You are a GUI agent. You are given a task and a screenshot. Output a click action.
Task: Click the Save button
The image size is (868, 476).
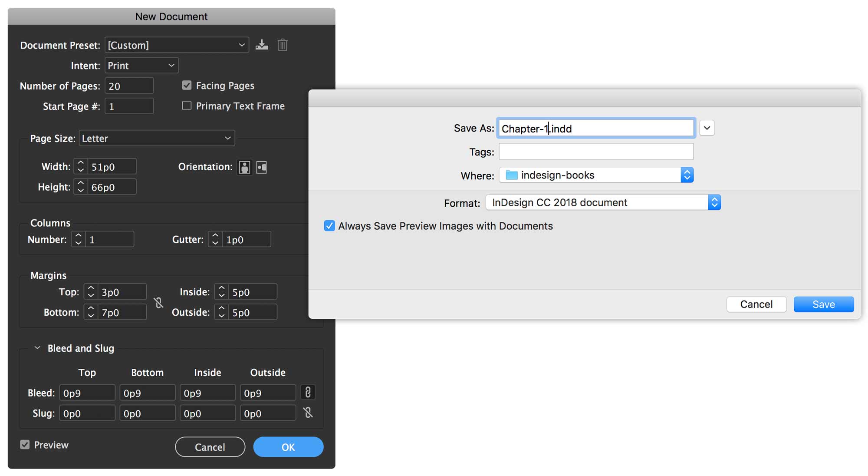824,304
